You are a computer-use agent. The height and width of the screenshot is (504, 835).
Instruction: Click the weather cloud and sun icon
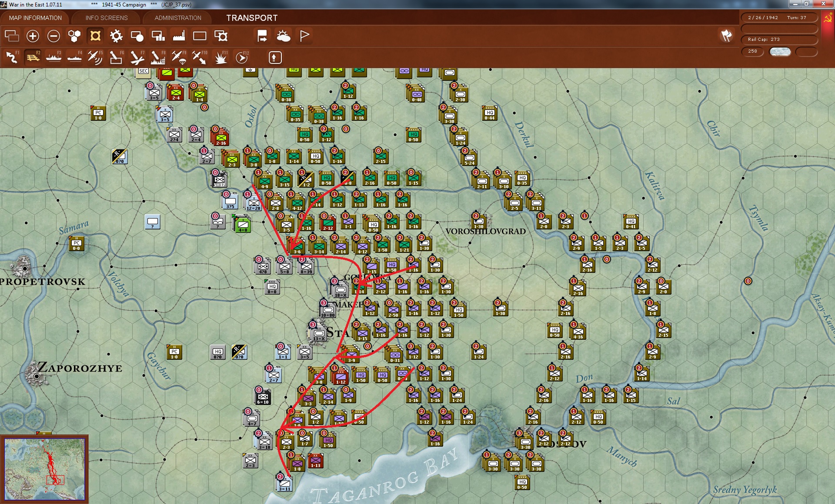(284, 36)
